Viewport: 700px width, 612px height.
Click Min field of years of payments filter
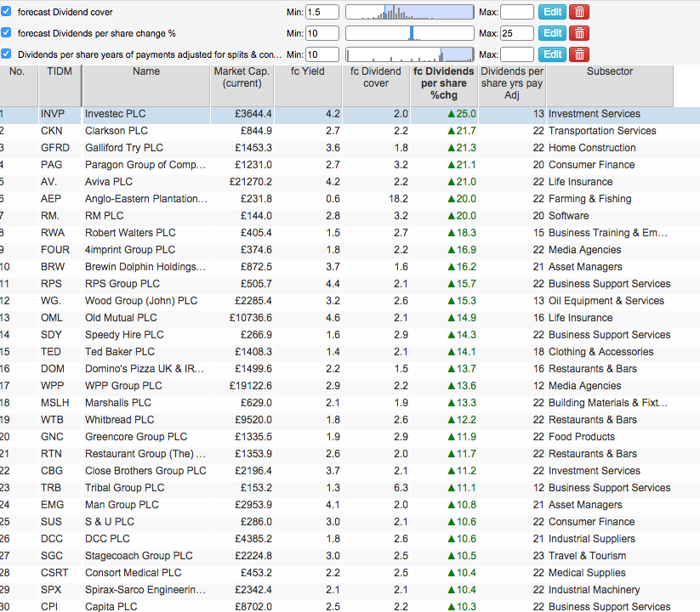click(x=322, y=54)
